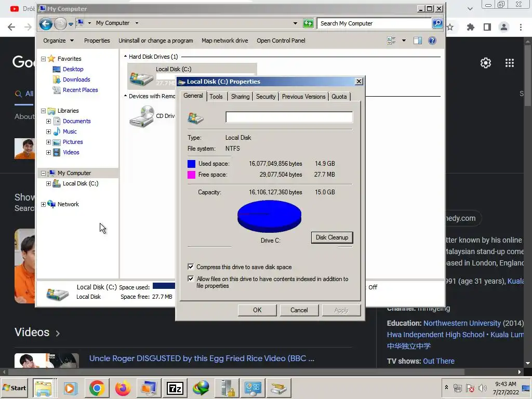
Task: Expand the Videos library node
Action: tap(48, 153)
